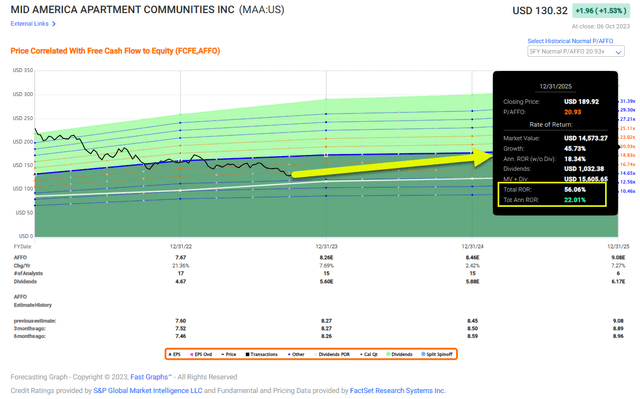Click the USD 130.32 current price
The image size is (640, 399).
tap(540, 11)
